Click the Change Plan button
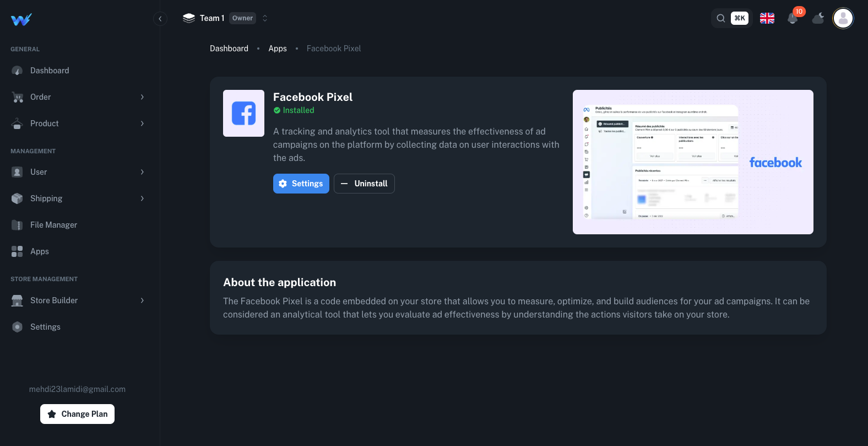Viewport: 868px width, 446px height. coord(77,414)
